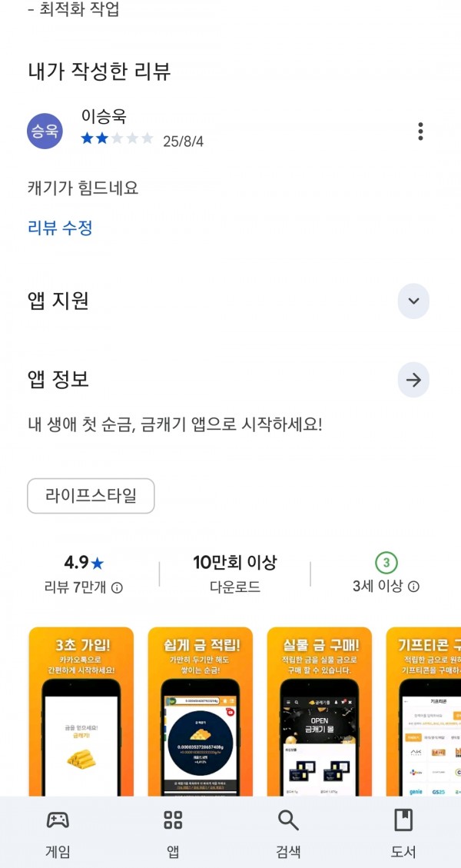The image size is (461, 868).
Task: Tap the info icon beside 리뷰 7만개
Action: click(117, 587)
